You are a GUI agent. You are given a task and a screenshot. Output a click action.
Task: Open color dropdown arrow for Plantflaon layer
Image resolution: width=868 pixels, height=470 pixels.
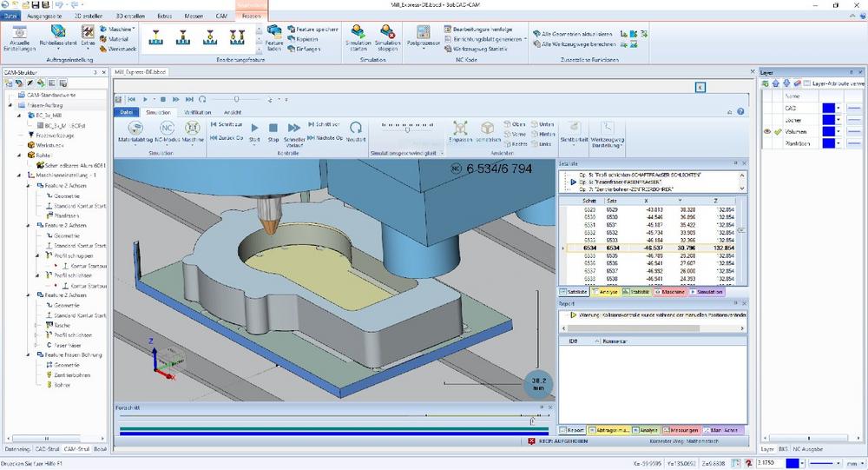tap(838, 143)
